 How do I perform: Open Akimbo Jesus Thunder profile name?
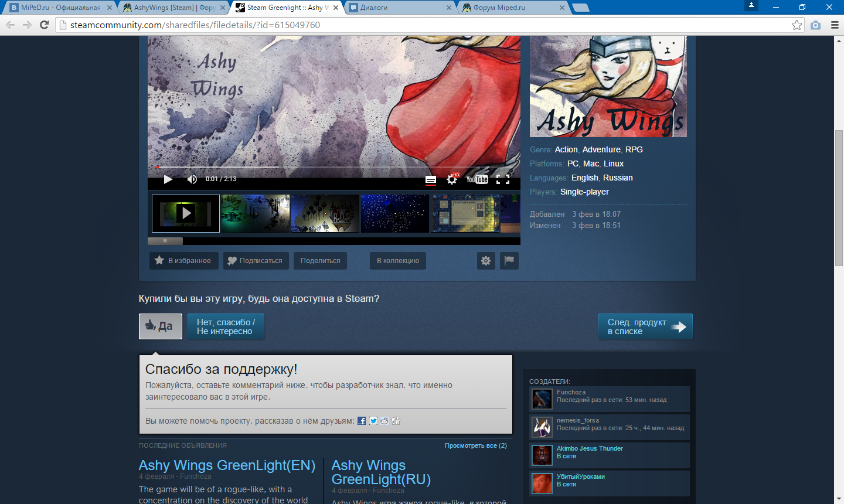click(590, 449)
